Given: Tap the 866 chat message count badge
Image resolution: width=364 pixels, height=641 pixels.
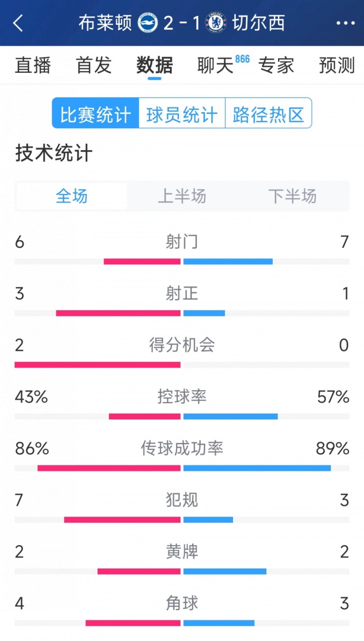Looking at the screenshot, I should (242, 59).
